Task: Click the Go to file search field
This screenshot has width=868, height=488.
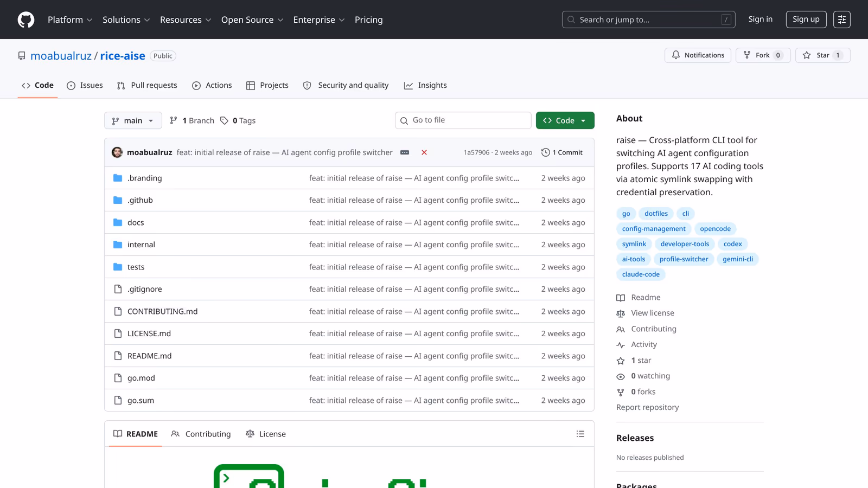Action: [x=463, y=120]
